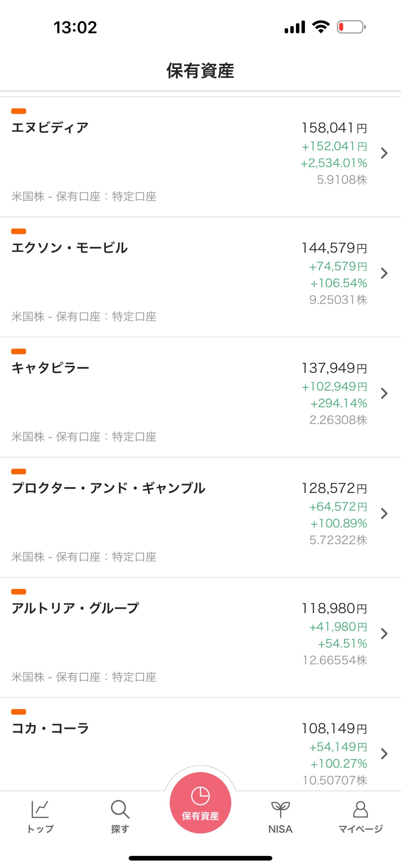
Task: Tap the orange tag above コカ・コーラ
Action: pyautogui.click(x=19, y=712)
